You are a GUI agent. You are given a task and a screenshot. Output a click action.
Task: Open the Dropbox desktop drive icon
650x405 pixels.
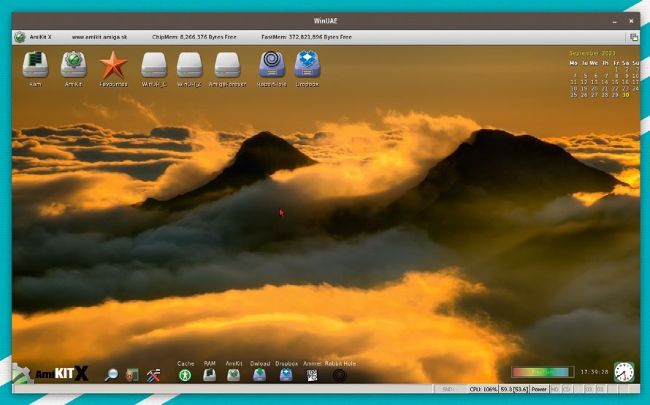click(308, 66)
